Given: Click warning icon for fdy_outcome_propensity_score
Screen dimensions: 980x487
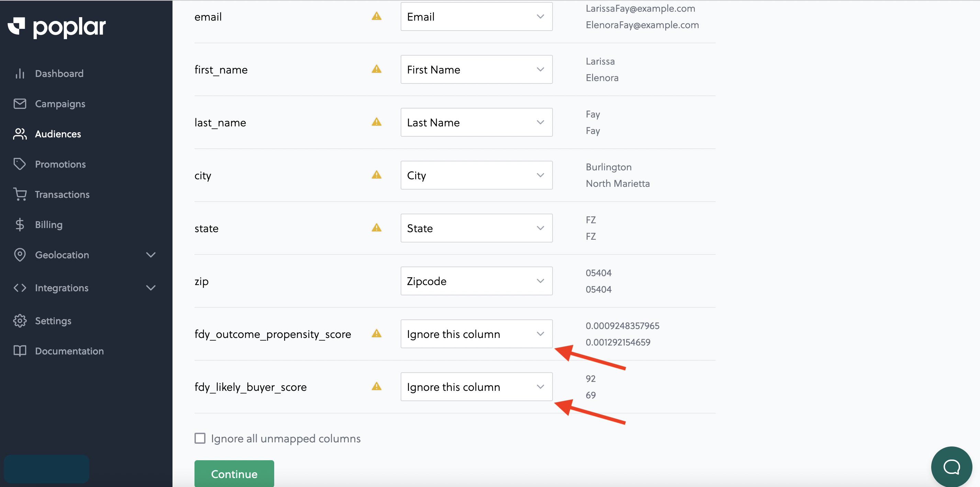Looking at the screenshot, I should [x=376, y=333].
